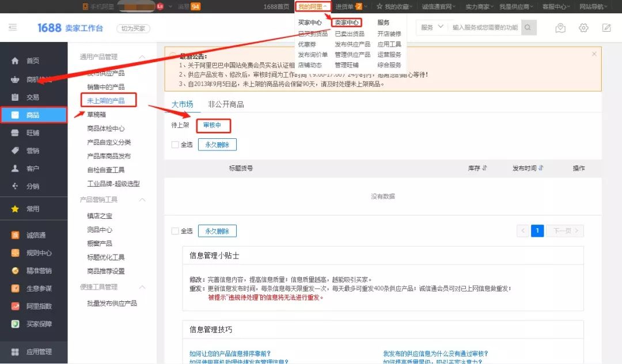Click the 下一页 pagination button
The image size is (622, 364).
click(566, 231)
